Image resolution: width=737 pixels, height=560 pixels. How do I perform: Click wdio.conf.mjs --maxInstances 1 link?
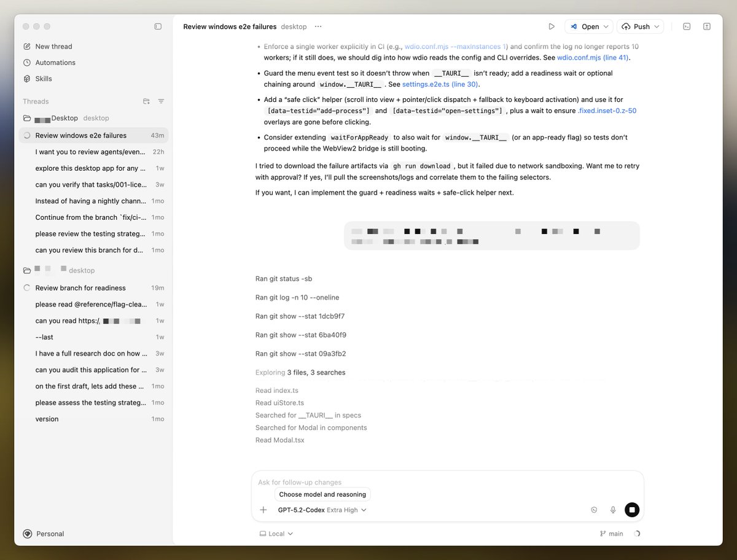456,47
